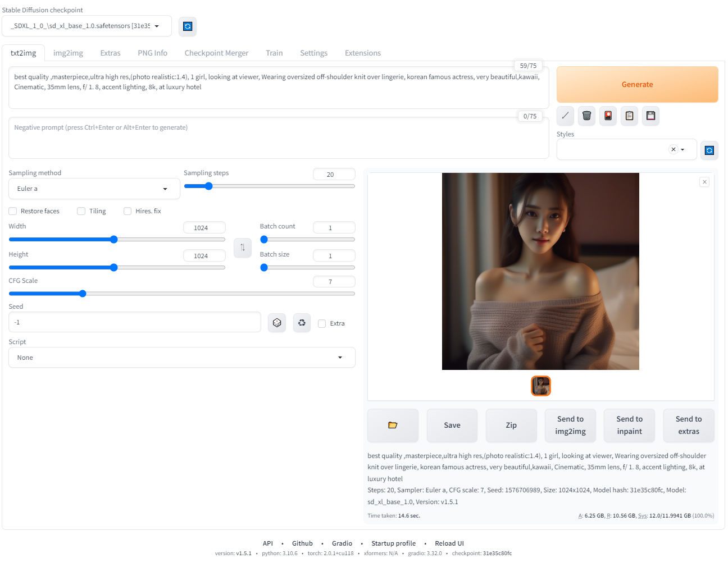Reuse last seed with the recycle icon
The height and width of the screenshot is (581, 728).
[302, 323]
